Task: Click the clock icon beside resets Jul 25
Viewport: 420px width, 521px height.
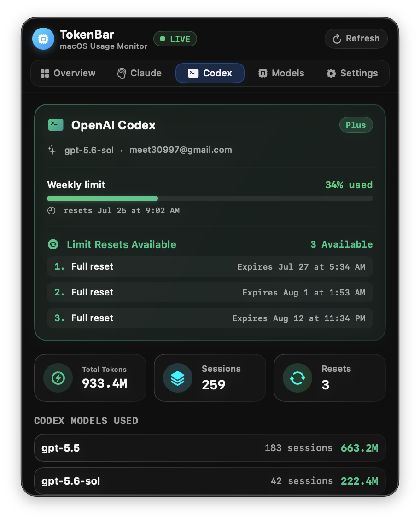Action: [51, 211]
